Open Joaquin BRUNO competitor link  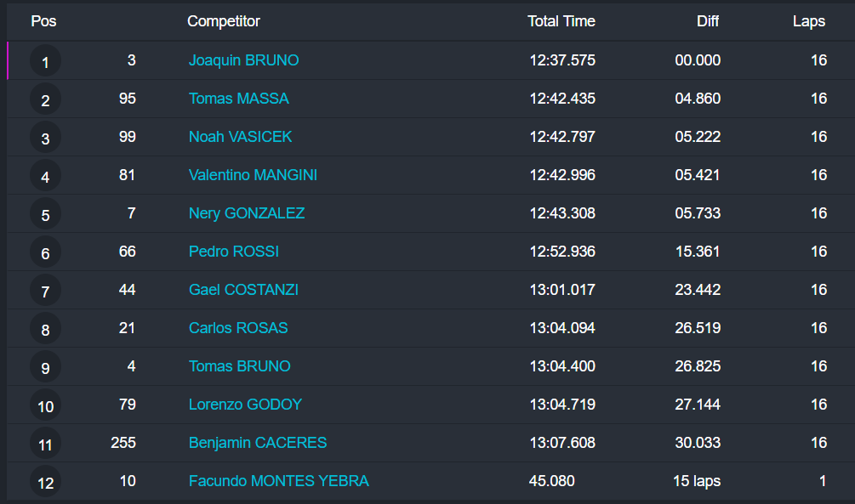coord(243,60)
